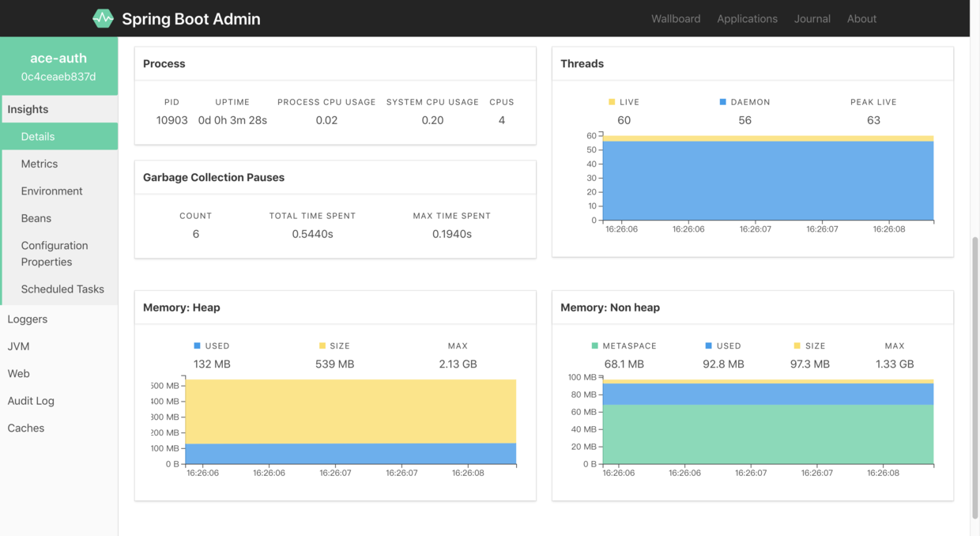Go to Applications in the top navigation
The width and height of the screenshot is (980, 536).
click(x=747, y=19)
